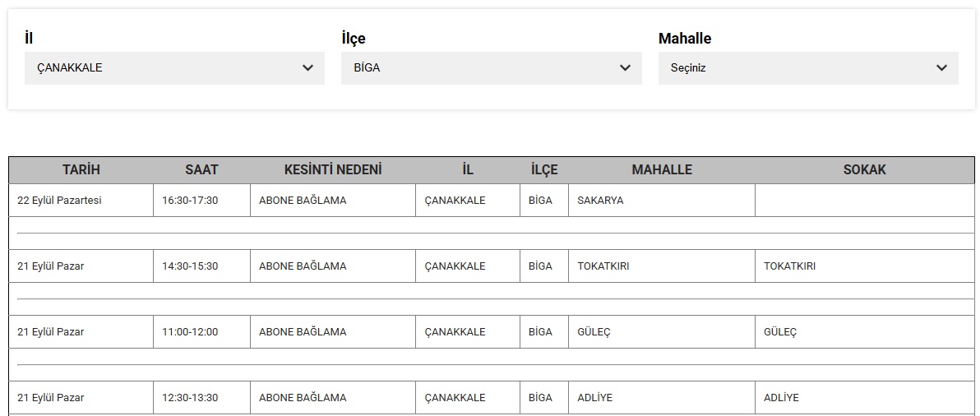Select the 16:30-17:30 time cell

point(202,201)
